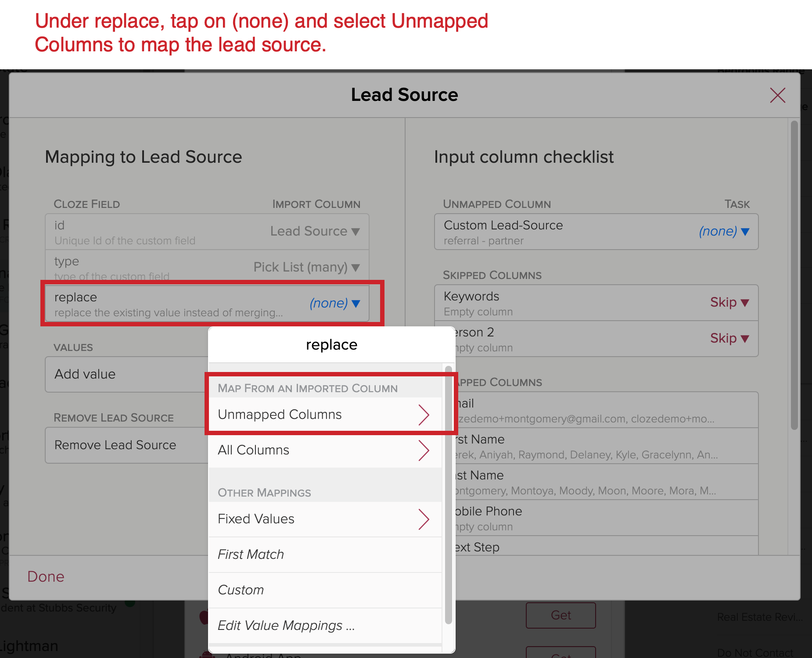Change the Skip setting for Keywords column
812x658 pixels.
coord(729,302)
